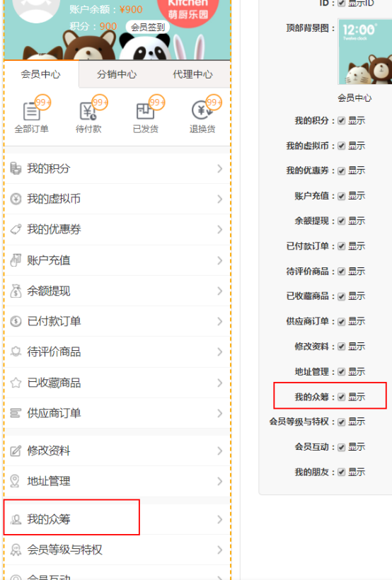Open the 全部订单 orders icon

point(31,111)
